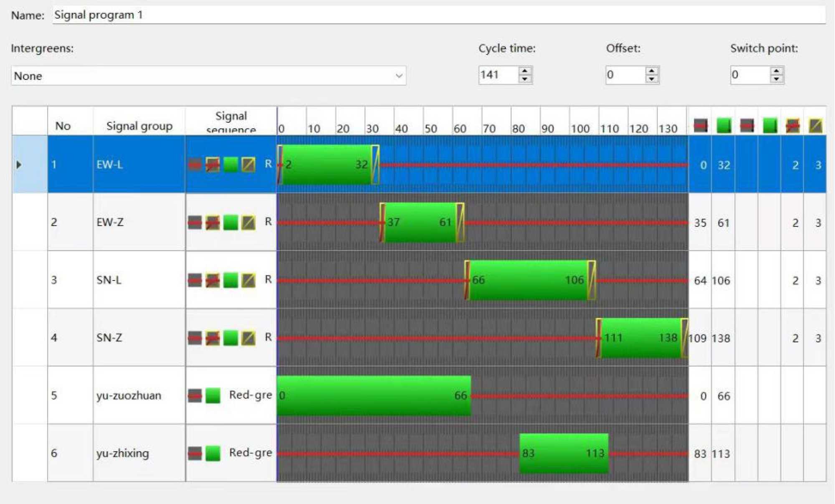Viewport: 835px width, 504px height.
Task: Click amber column header icon at far right
Action: (815, 125)
